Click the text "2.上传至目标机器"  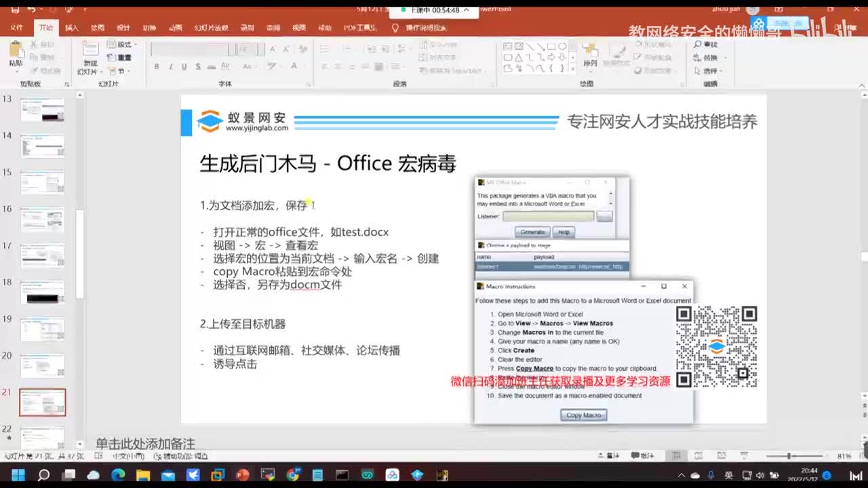click(x=243, y=324)
